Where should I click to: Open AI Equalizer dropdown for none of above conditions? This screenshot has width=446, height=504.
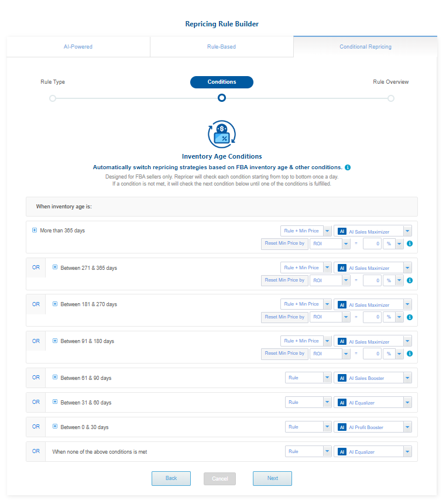373,452
